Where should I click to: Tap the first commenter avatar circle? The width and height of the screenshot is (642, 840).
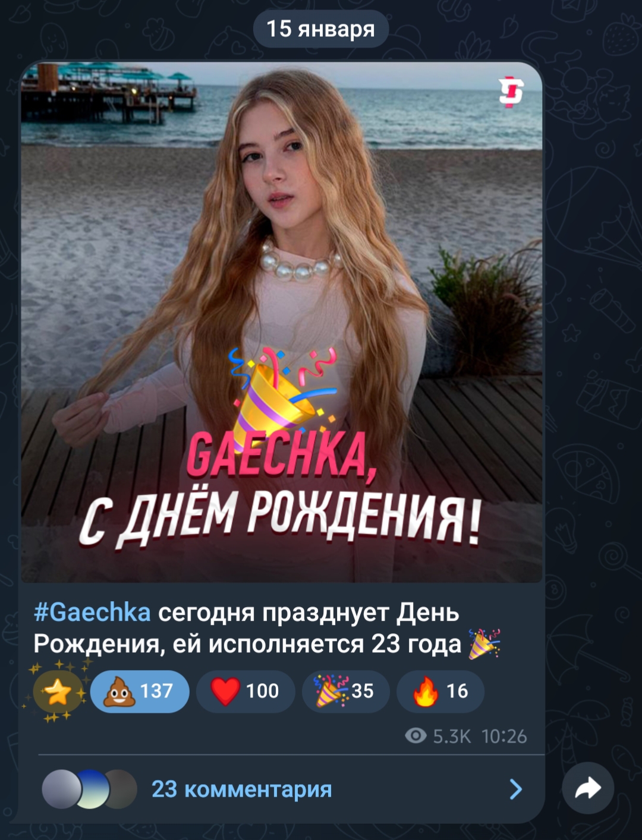(x=61, y=789)
